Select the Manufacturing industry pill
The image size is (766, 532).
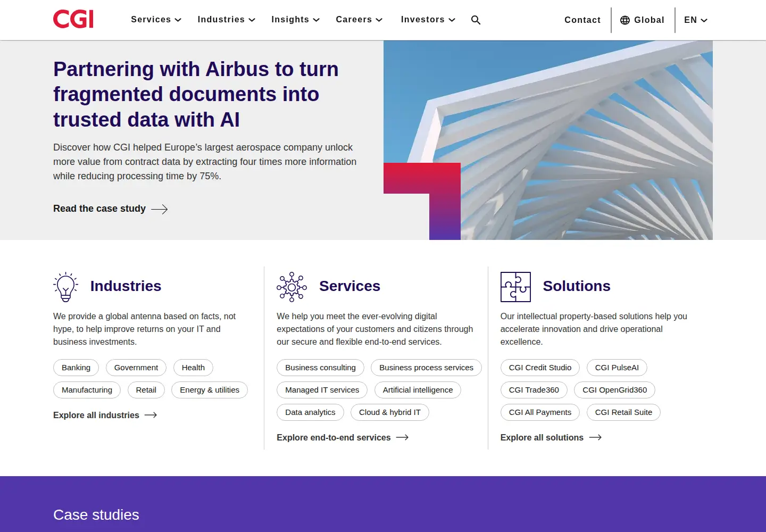tap(87, 390)
